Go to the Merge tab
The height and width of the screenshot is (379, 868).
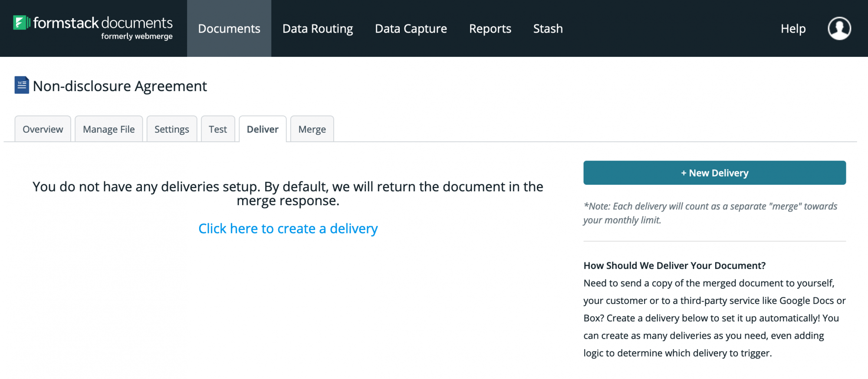coord(312,129)
